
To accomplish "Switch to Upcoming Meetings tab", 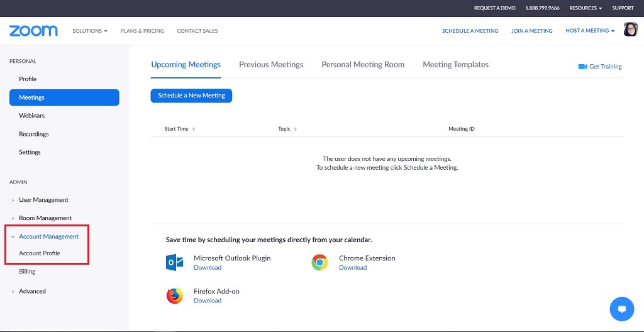I will (x=186, y=65).
